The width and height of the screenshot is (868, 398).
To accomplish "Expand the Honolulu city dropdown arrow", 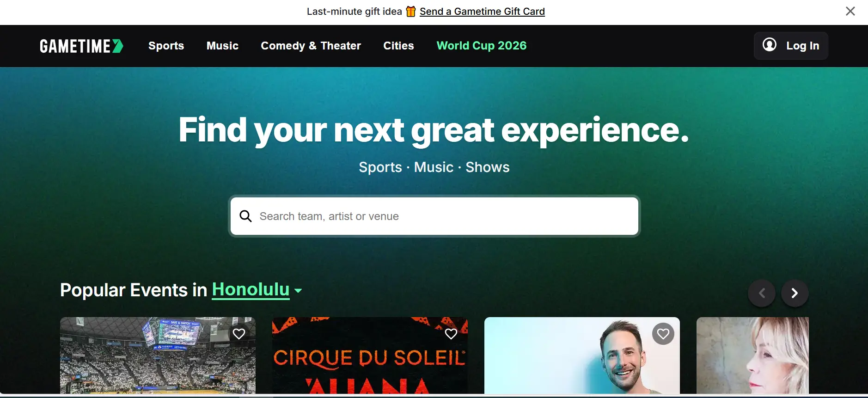I will point(298,291).
